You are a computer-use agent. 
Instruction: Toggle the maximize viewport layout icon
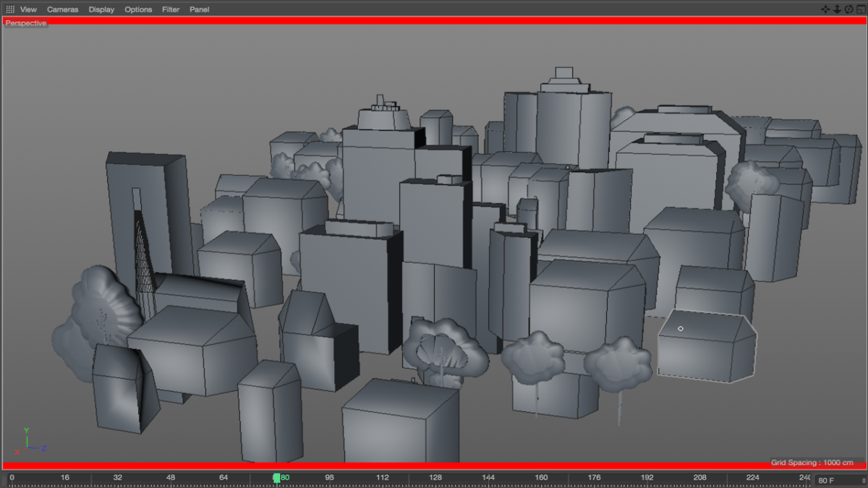coord(860,9)
